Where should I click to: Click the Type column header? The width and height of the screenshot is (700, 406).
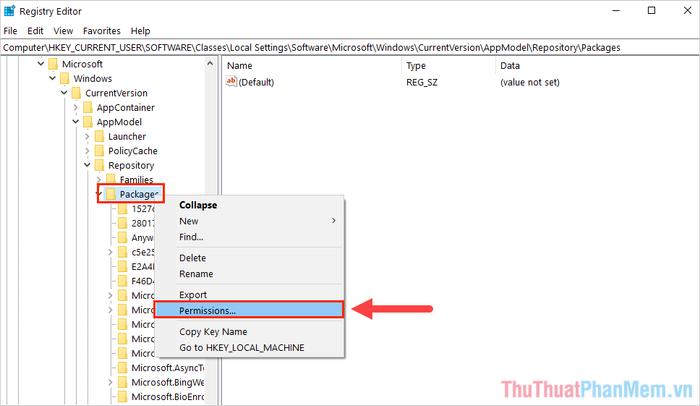[448, 66]
